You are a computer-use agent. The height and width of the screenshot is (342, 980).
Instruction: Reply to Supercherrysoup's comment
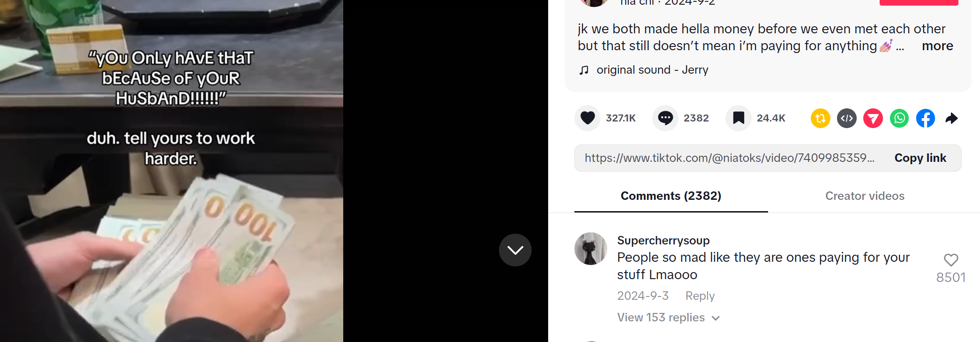700,296
